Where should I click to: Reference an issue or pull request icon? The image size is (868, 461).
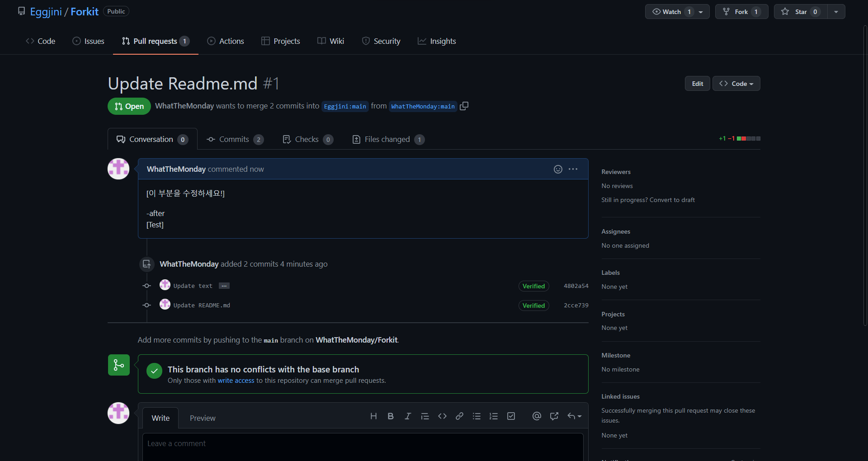coord(554,416)
